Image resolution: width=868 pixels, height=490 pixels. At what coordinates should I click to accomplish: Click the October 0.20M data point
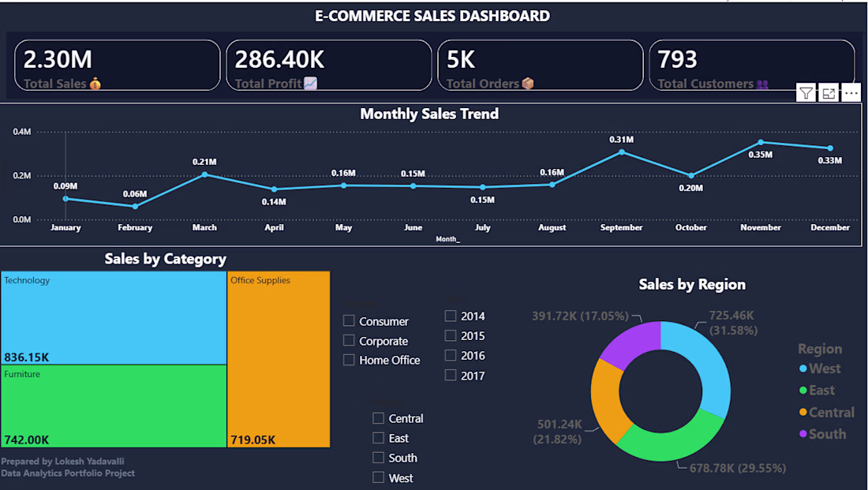(691, 175)
